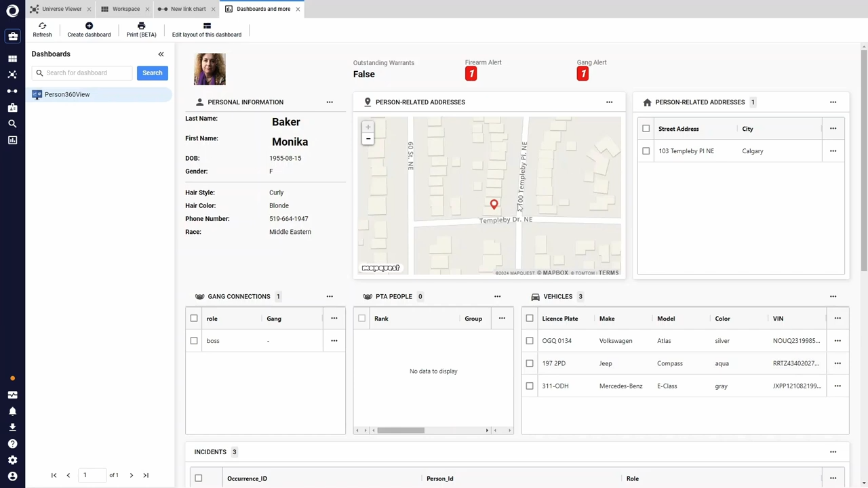868x488 pixels.
Task: Click the Create dashboard plus icon
Action: 89,26
